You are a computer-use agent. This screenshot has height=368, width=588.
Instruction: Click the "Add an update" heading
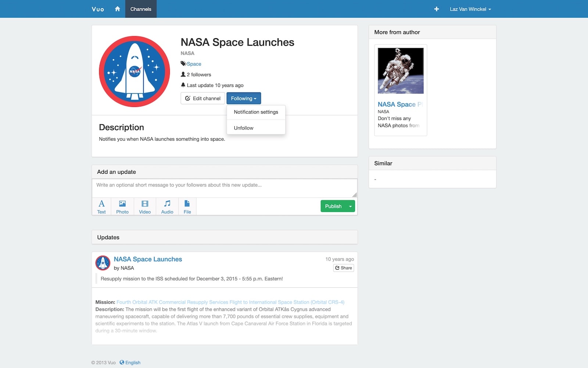click(116, 172)
